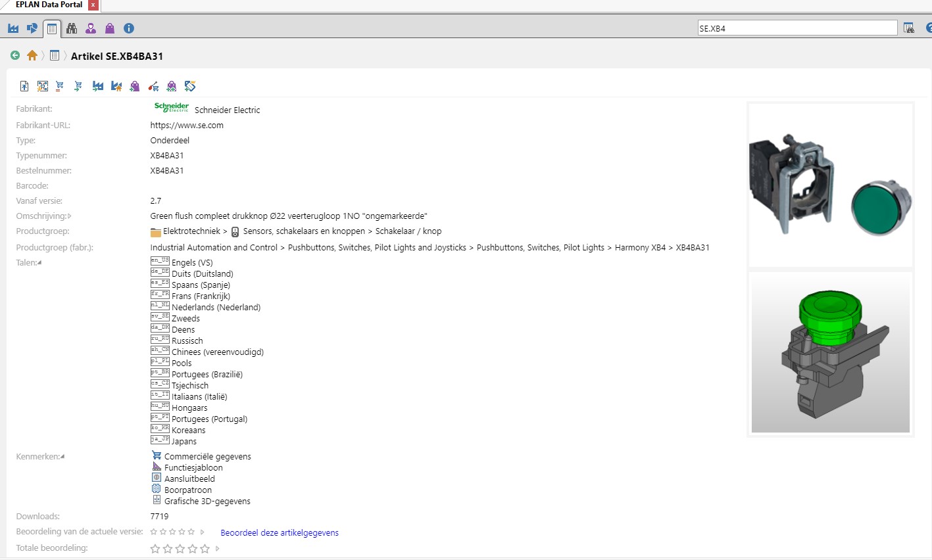Click the cart with red lines icon
The height and width of the screenshot is (560, 932).
pyautogui.click(x=60, y=86)
